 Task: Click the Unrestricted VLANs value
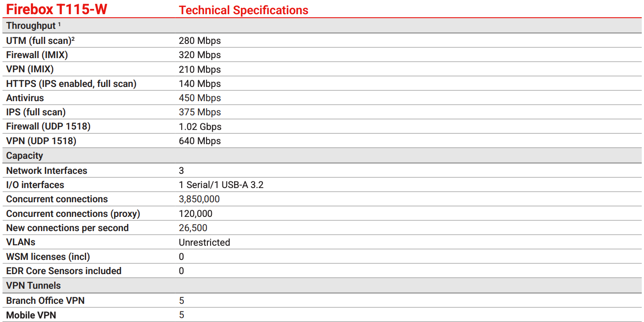tap(204, 243)
